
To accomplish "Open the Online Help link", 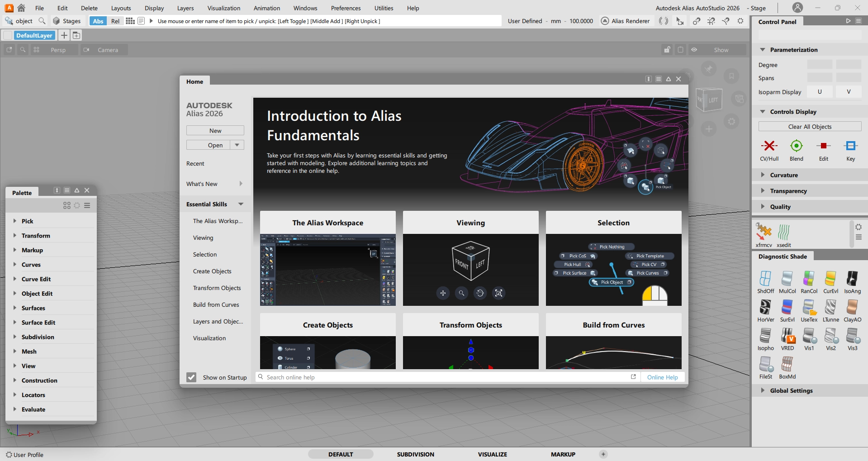I will (x=662, y=377).
